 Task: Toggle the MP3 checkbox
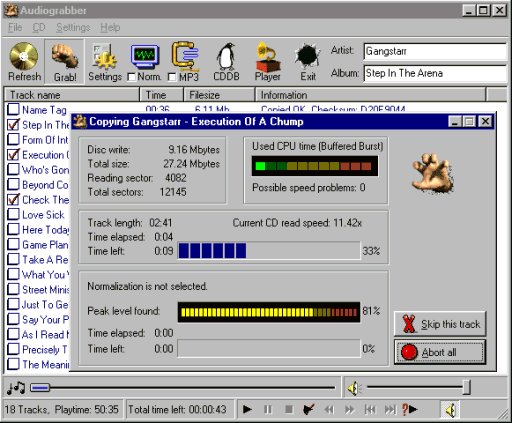(172, 77)
